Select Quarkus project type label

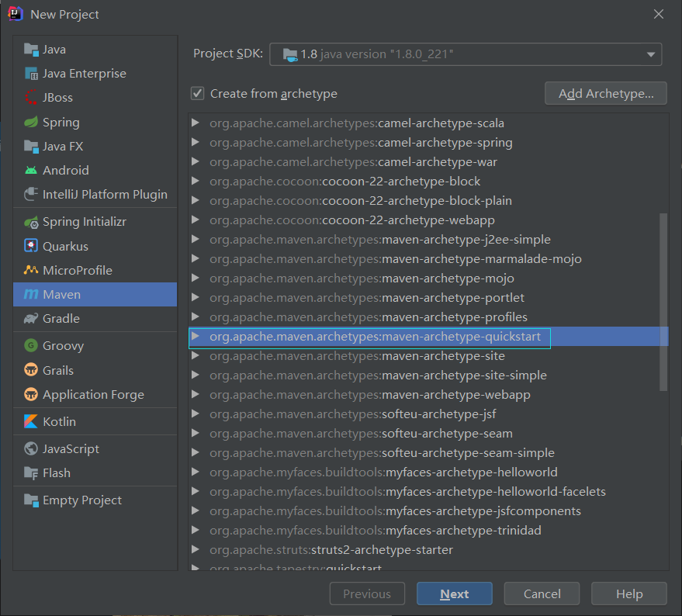65,246
